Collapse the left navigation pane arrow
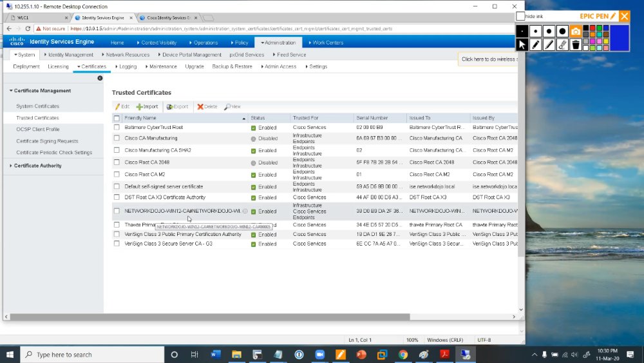 (x=100, y=78)
